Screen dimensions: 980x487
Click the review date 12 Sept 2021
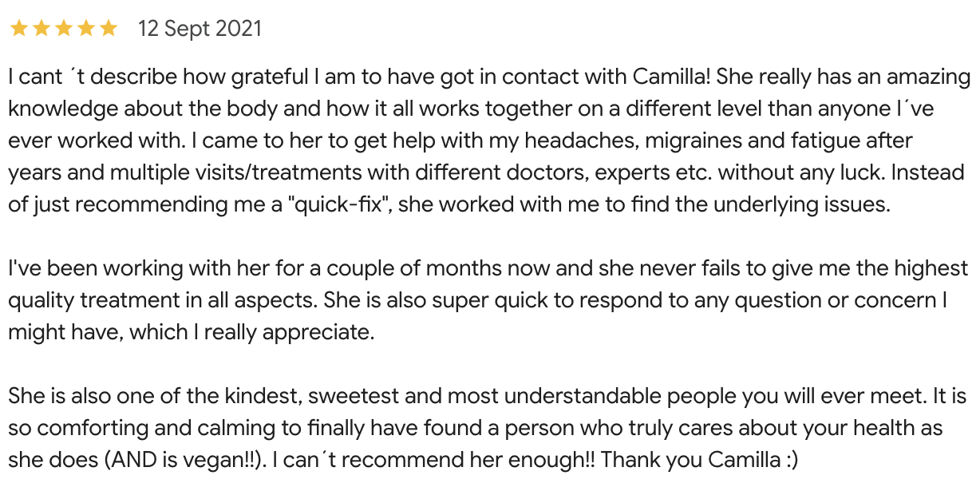tap(200, 29)
